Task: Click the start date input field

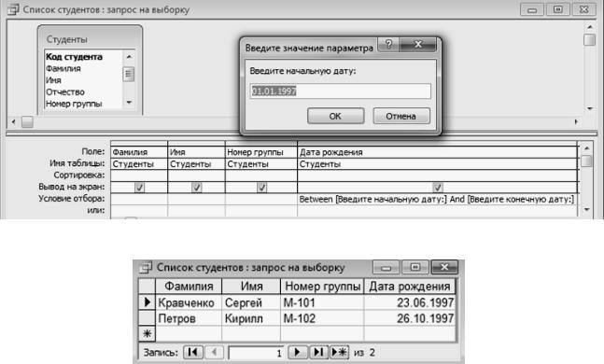Action: tap(340, 91)
